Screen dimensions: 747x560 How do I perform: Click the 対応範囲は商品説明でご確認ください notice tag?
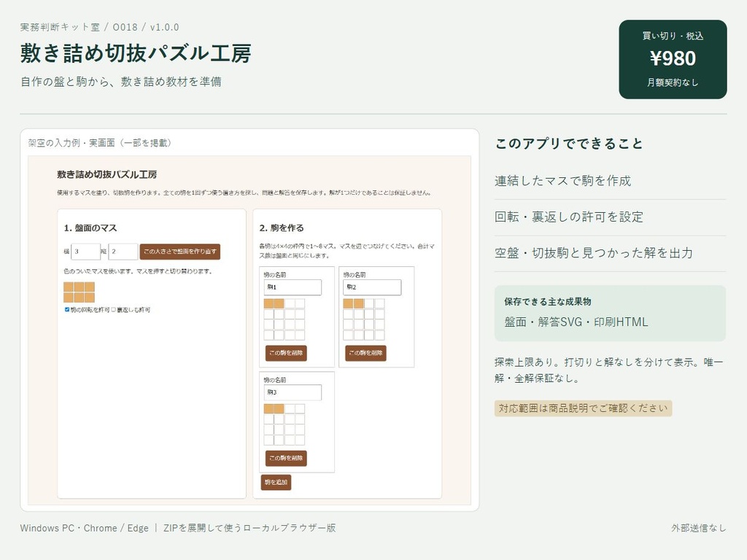pyautogui.click(x=583, y=408)
